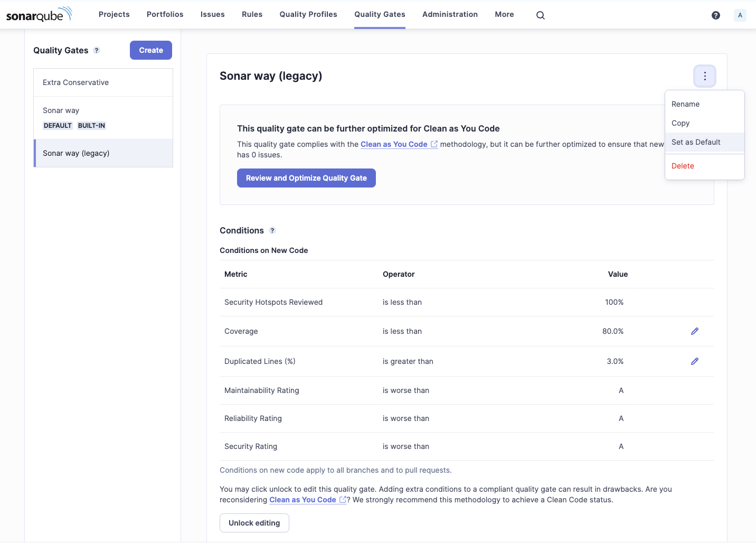Edit the Coverage condition pencil icon

[x=694, y=331]
